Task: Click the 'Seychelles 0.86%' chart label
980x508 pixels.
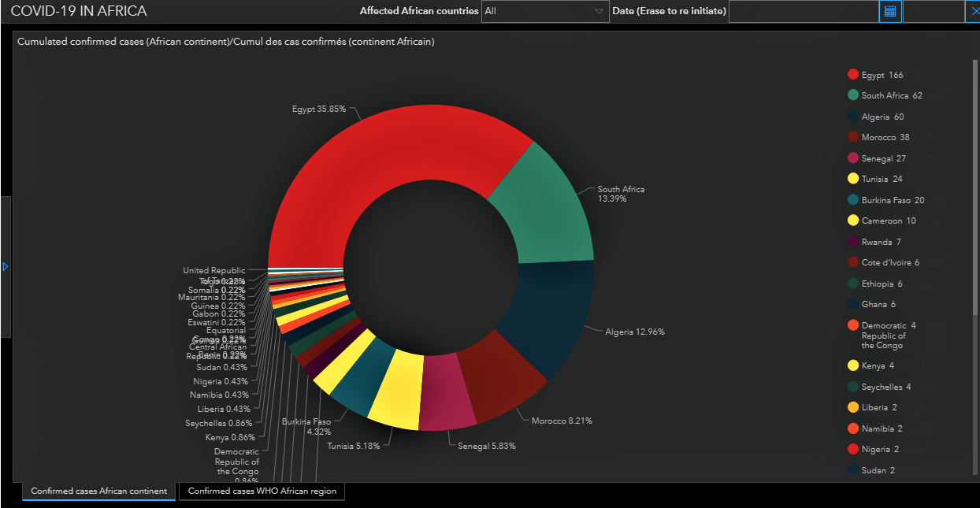Action: tap(217, 423)
